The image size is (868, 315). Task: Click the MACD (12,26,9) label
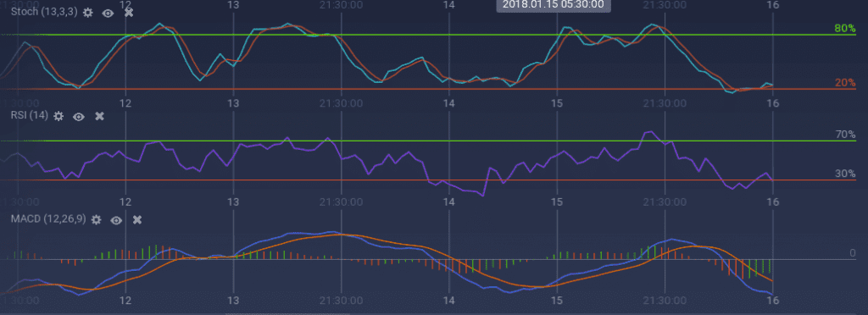coord(48,219)
